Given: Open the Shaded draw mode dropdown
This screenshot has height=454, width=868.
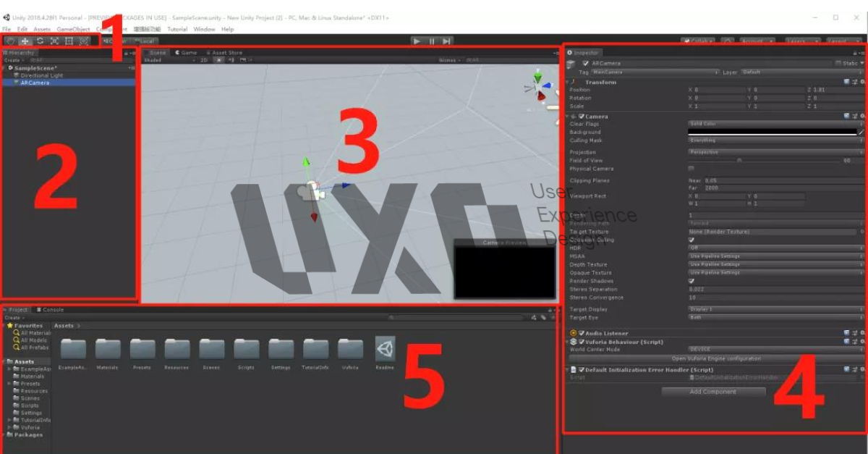Looking at the screenshot, I should tap(169, 61).
